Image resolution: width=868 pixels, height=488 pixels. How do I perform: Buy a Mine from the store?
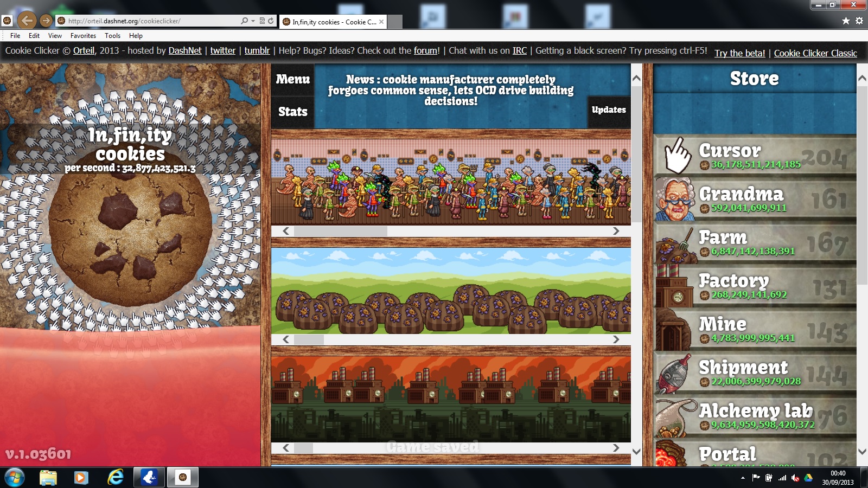click(755, 330)
